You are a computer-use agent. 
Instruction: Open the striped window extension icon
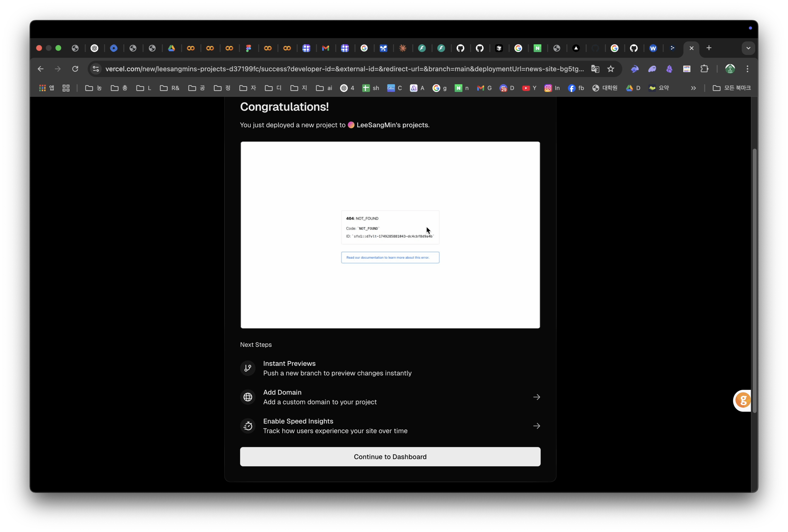pyautogui.click(x=687, y=69)
